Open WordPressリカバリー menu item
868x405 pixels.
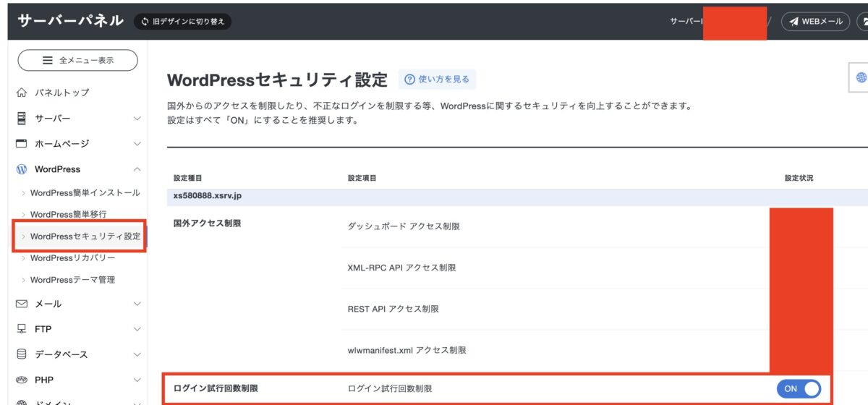pos(72,258)
